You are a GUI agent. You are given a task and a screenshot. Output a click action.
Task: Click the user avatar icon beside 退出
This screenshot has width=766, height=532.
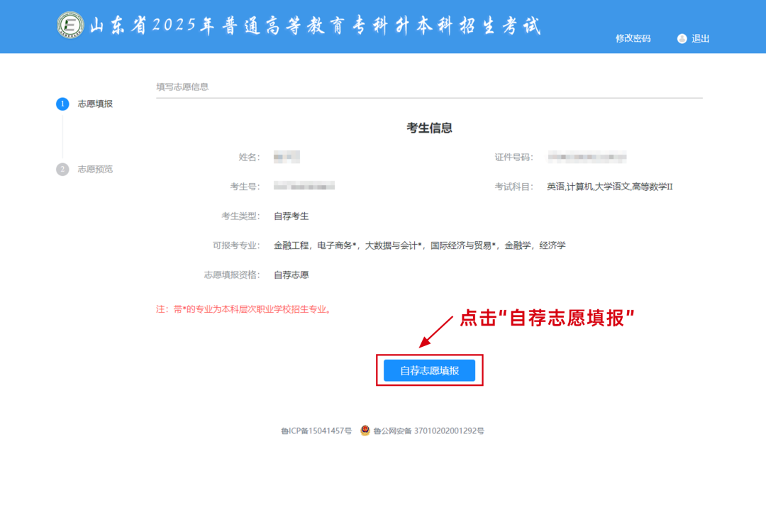[x=682, y=39]
